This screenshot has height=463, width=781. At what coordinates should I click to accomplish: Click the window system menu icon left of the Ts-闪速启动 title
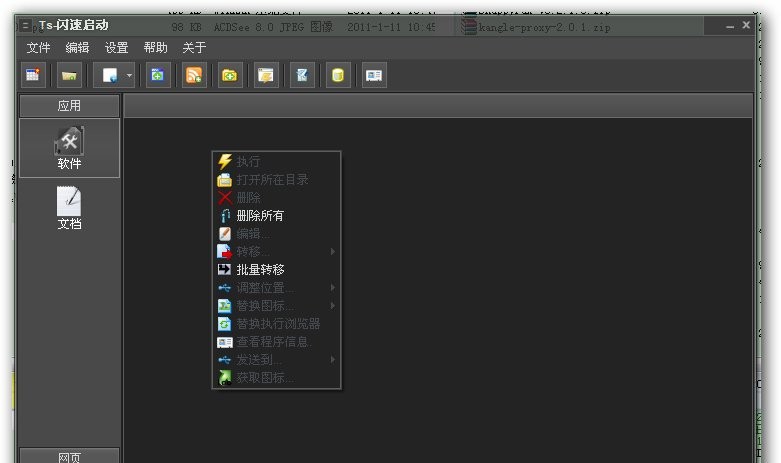[25, 26]
